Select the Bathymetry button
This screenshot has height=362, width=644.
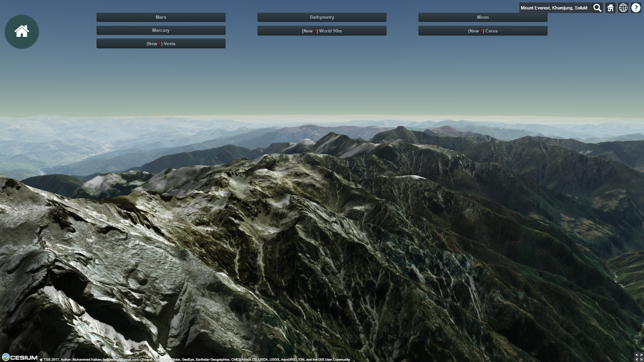click(322, 17)
